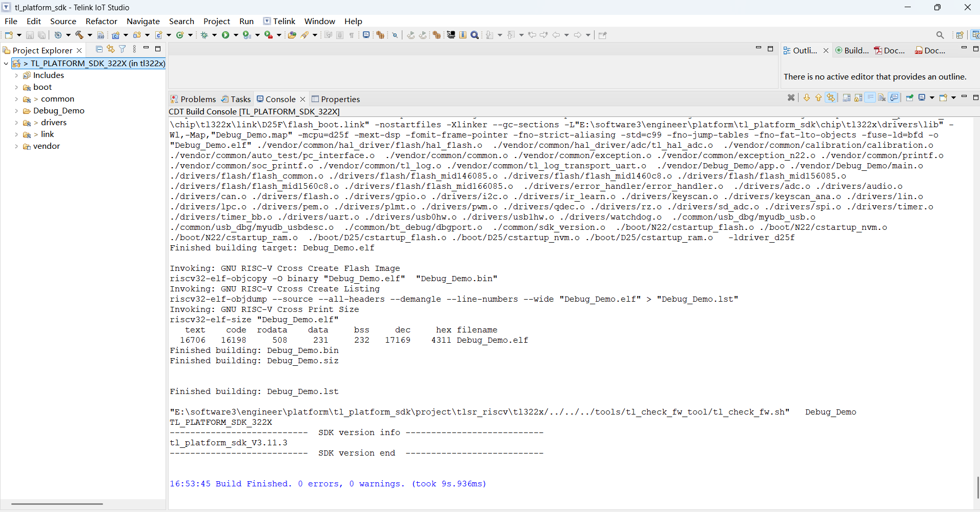Expand the Includes tree node
Screen dimensions: 980x512
click(16, 75)
